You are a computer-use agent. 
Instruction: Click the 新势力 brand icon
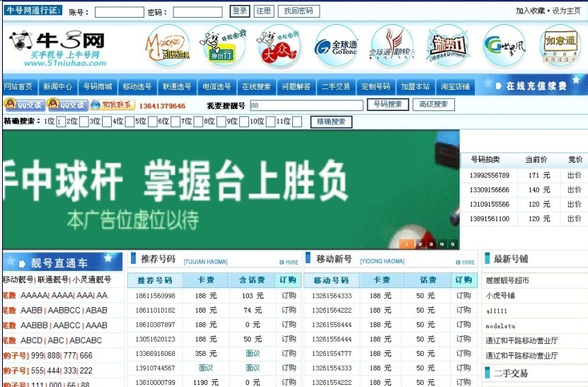pos(449,46)
